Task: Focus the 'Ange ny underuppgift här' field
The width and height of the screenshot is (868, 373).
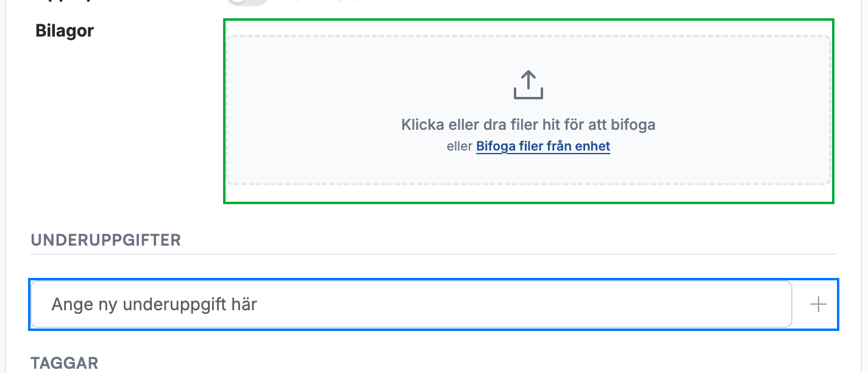Action: [x=411, y=304]
